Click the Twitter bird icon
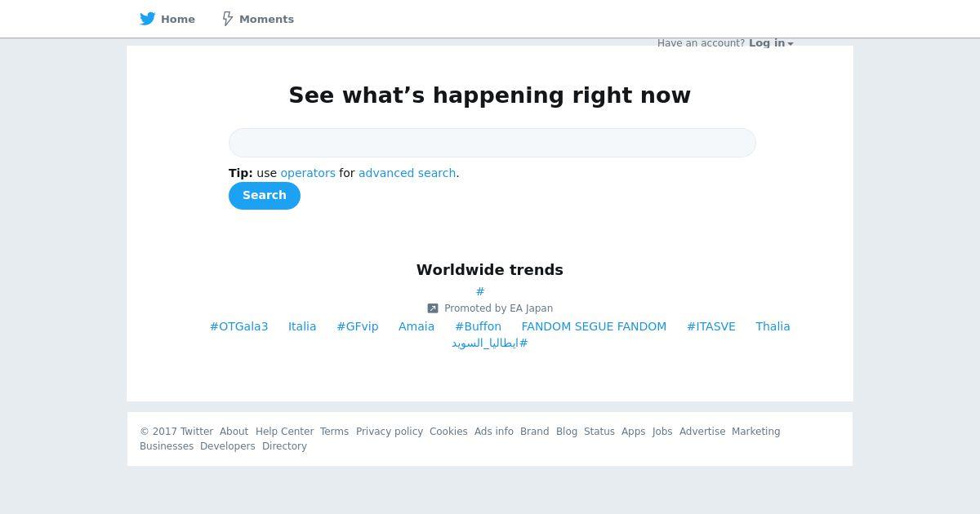980x514 pixels. [147, 19]
